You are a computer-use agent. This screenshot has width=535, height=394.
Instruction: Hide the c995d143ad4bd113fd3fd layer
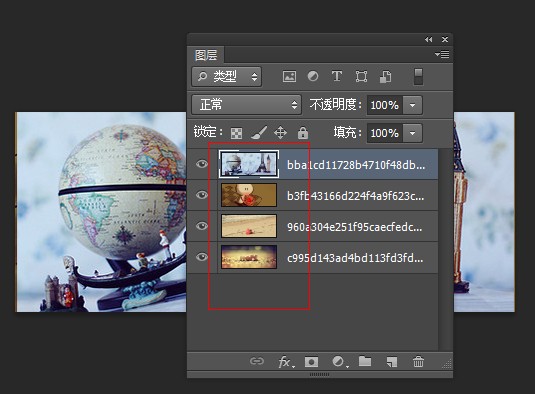[x=202, y=257]
